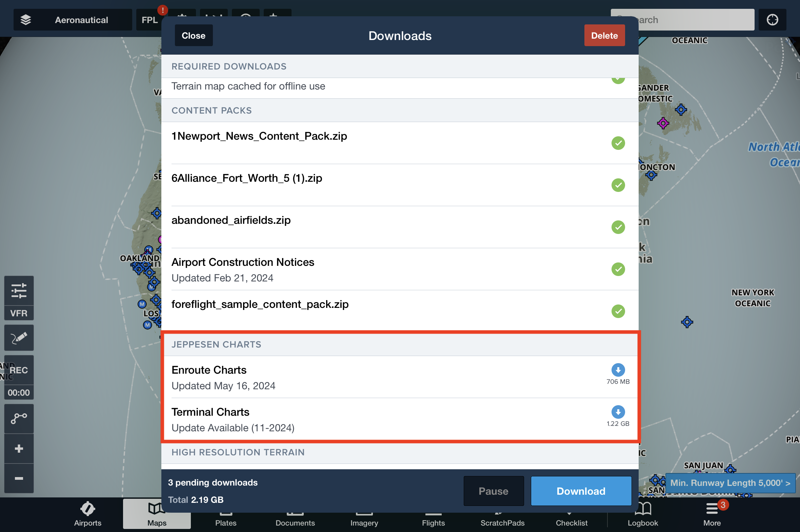Select 'abandoned_airfields.zip' entry
800x532 pixels.
click(400, 227)
